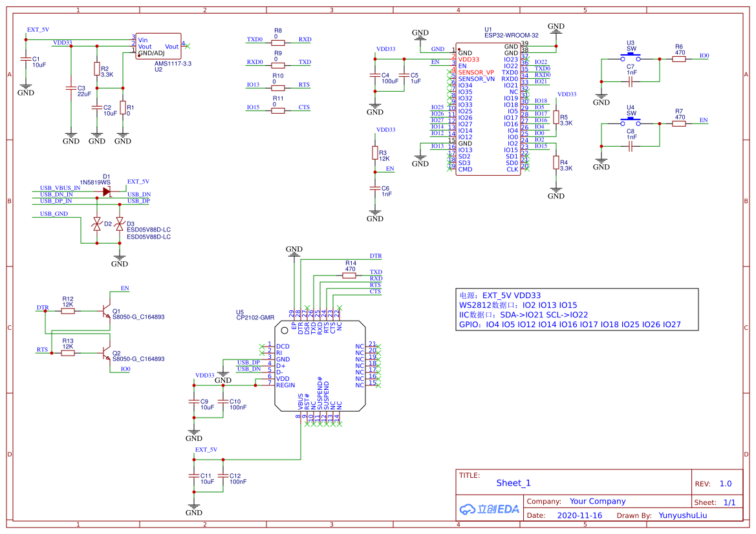Select the CP2102-GMR chip U5 body

[x=319, y=366]
